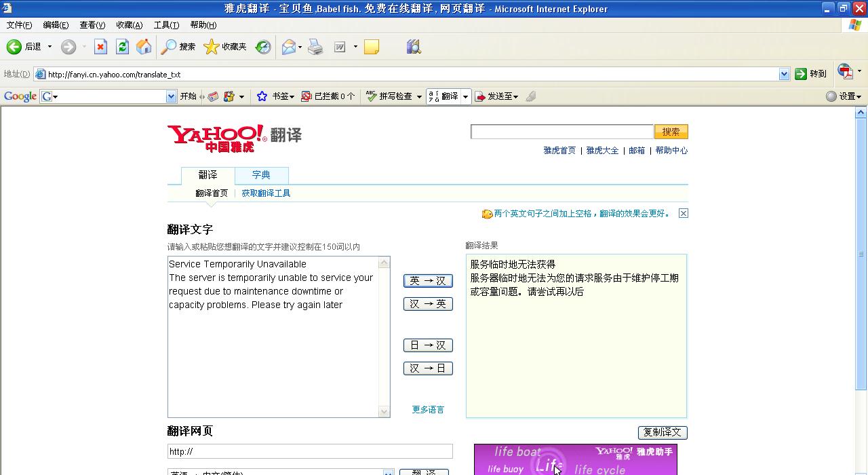Open the Search (搜索) magnifier toolbar button
Screen dimensions: 868x475
point(178,46)
